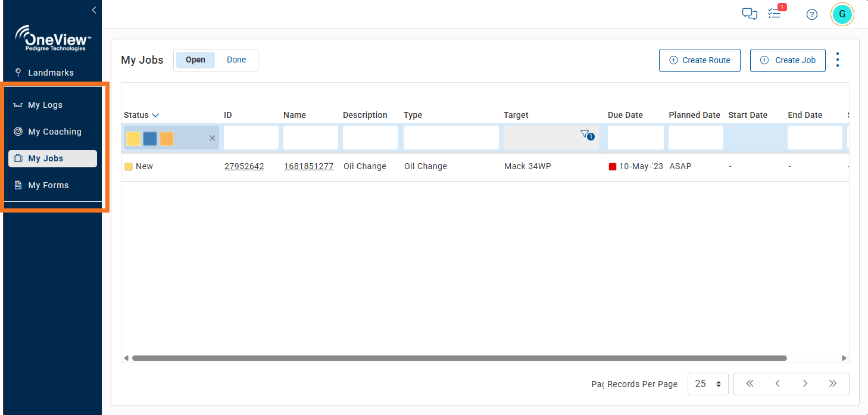868x415 pixels.
Task: Click the Description filter input field
Action: click(x=370, y=138)
